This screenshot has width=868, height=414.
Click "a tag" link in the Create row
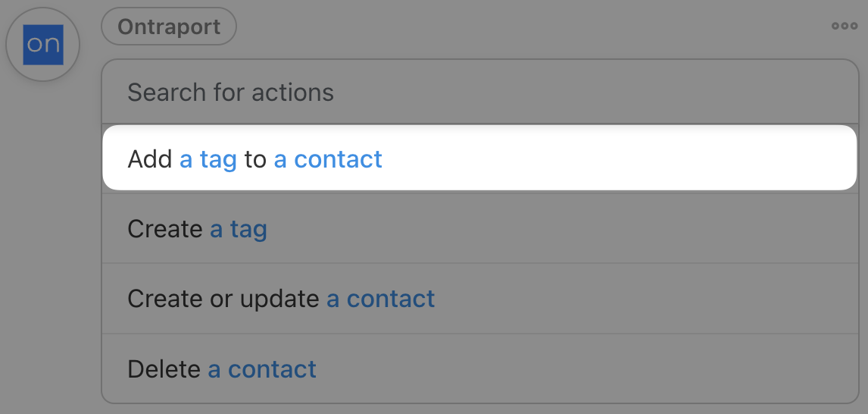tap(239, 229)
